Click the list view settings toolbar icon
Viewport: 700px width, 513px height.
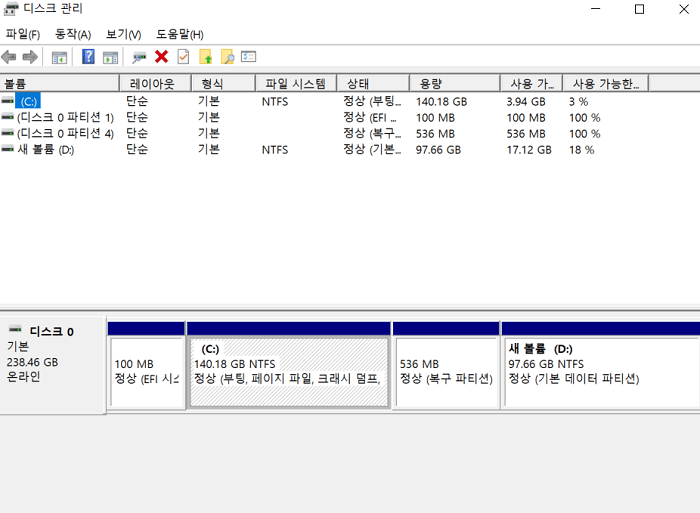[x=249, y=57]
